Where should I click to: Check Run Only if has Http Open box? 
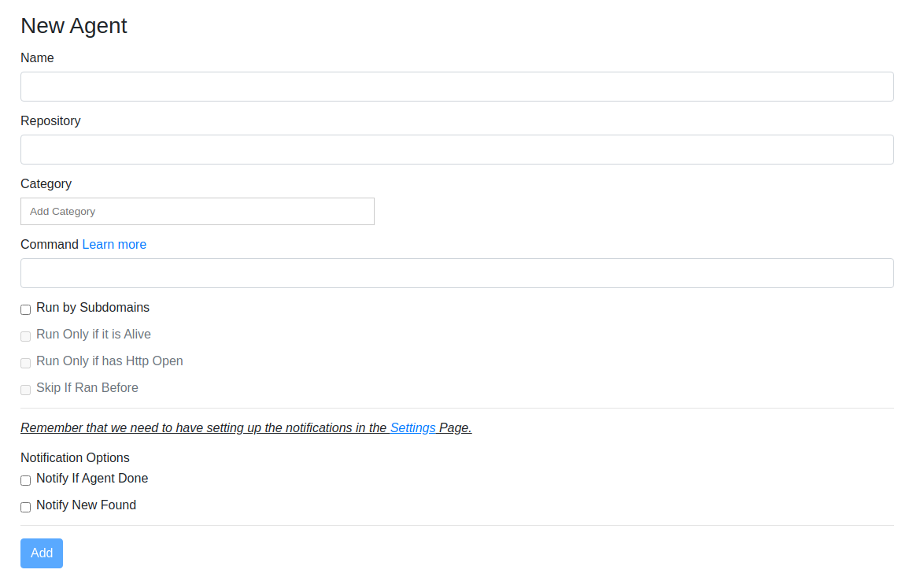[x=26, y=363]
